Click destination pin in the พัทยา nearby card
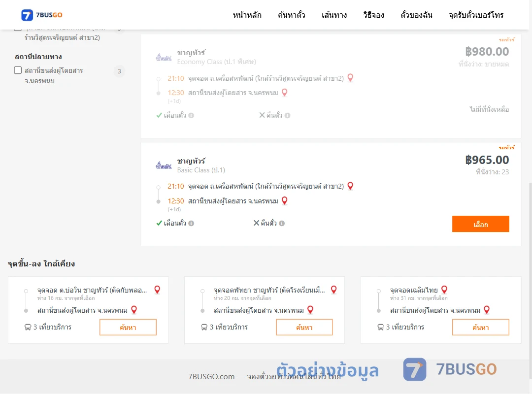The width and height of the screenshot is (532, 394). 310,310
